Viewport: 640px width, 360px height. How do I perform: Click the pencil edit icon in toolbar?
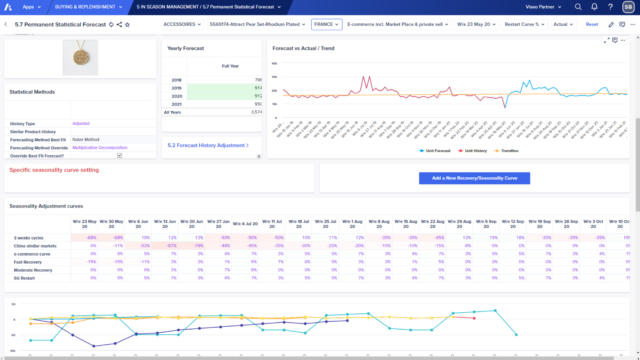[611, 24]
